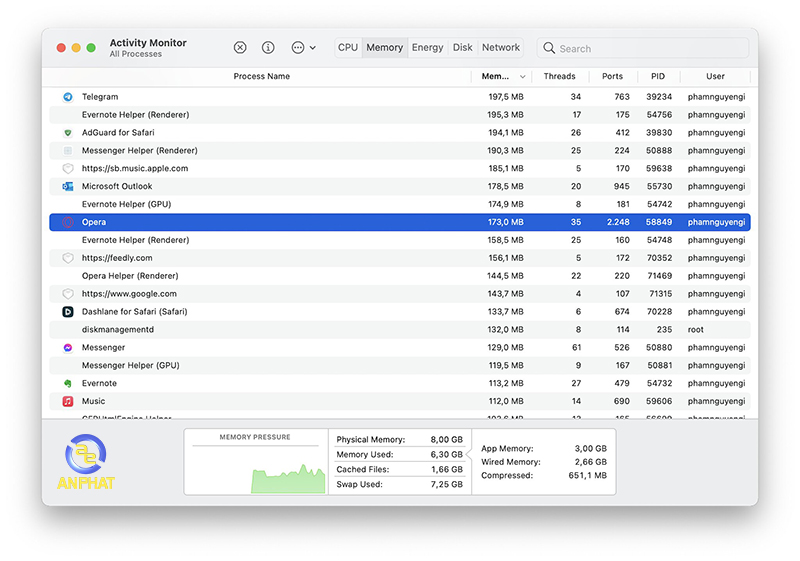Select the diskmanagementd process
Image resolution: width=800 pixels, height=561 pixels.
(118, 329)
